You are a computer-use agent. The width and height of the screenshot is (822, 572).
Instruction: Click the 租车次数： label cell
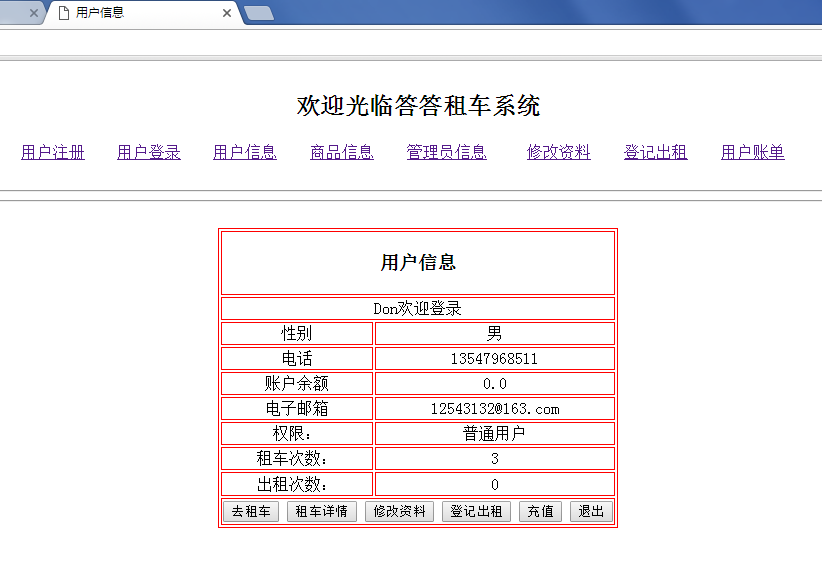pos(297,459)
